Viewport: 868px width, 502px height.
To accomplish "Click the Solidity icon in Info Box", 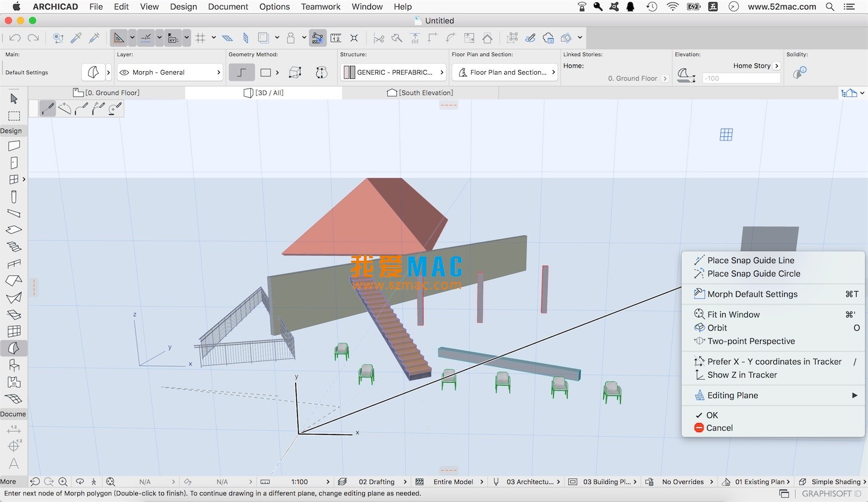I will coord(799,73).
